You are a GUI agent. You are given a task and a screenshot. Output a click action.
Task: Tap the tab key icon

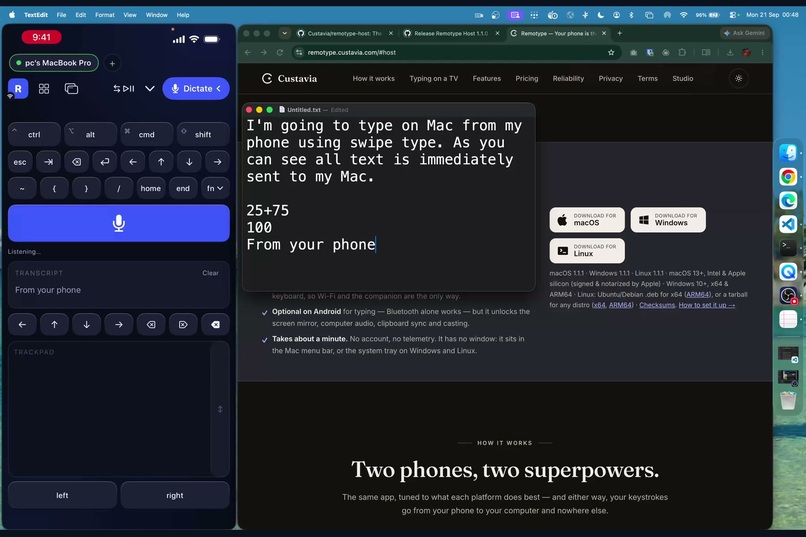(48, 162)
